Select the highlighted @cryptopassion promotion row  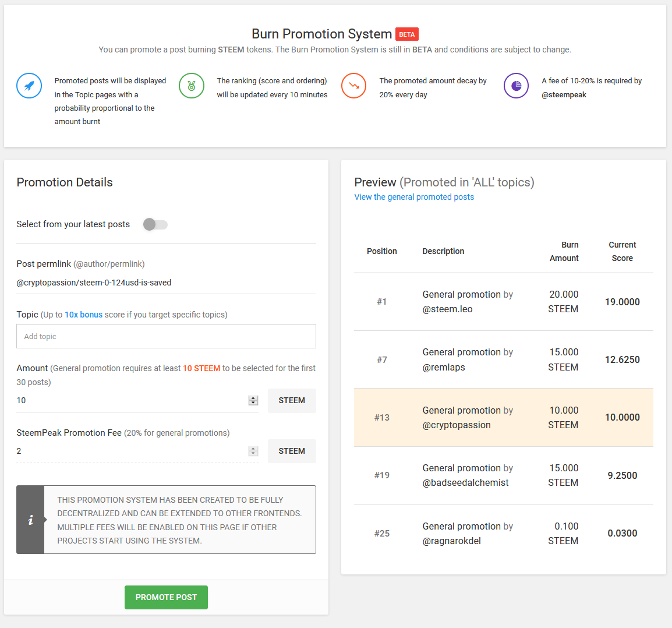[503, 418]
